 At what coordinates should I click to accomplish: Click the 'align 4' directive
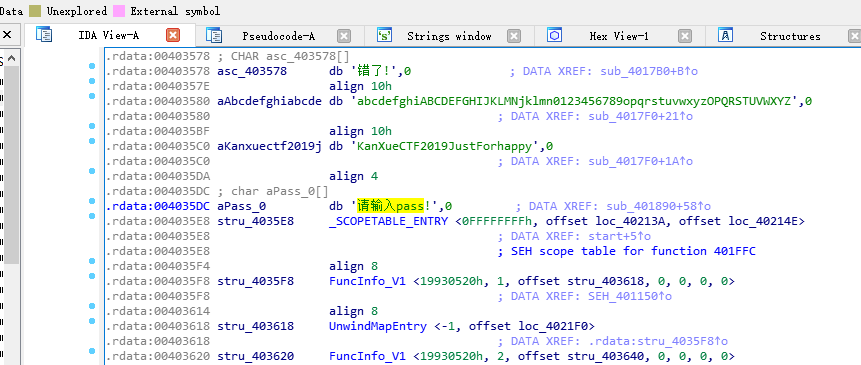354,176
